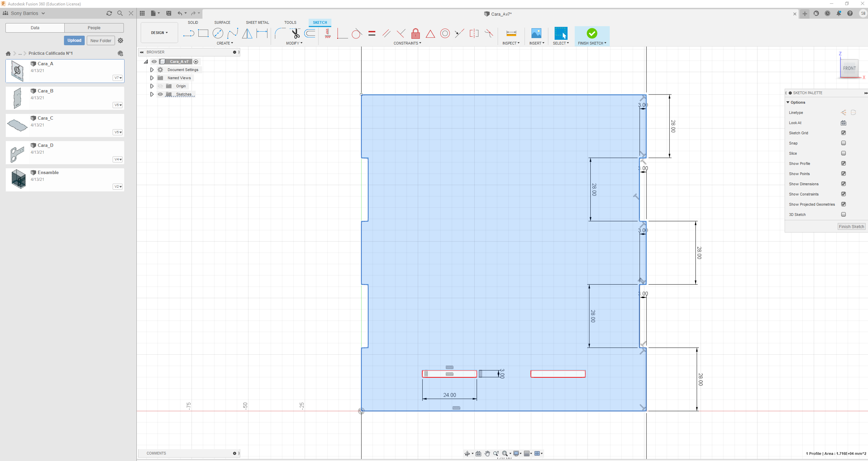This screenshot has width=868, height=461.
Task: Open the People tab in data panel
Action: (x=94, y=28)
